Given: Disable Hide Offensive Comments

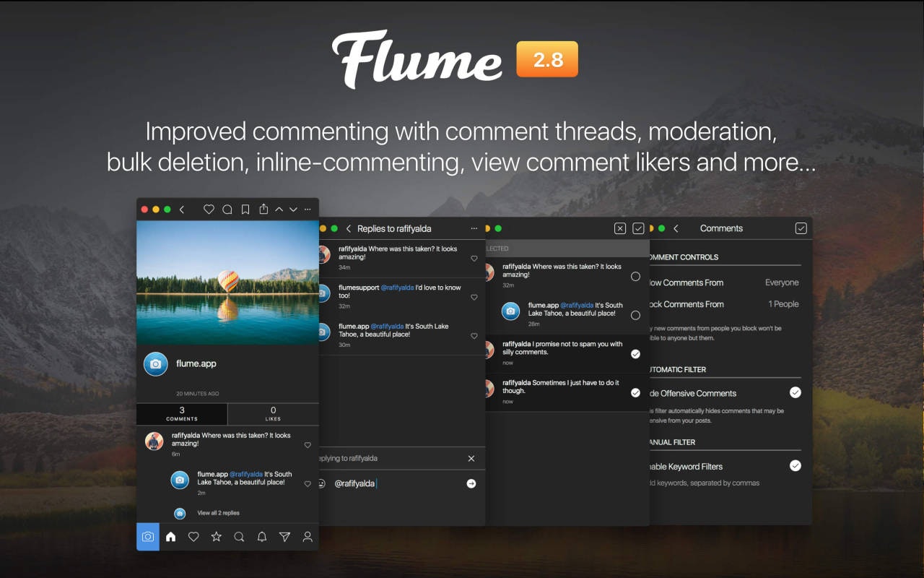Looking at the screenshot, I should (795, 392).
